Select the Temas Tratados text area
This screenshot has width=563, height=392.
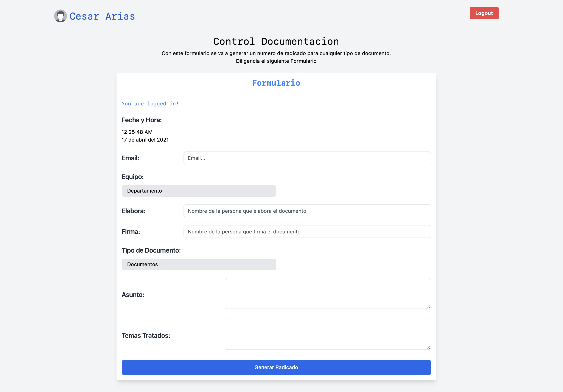(x=328, y=334)
